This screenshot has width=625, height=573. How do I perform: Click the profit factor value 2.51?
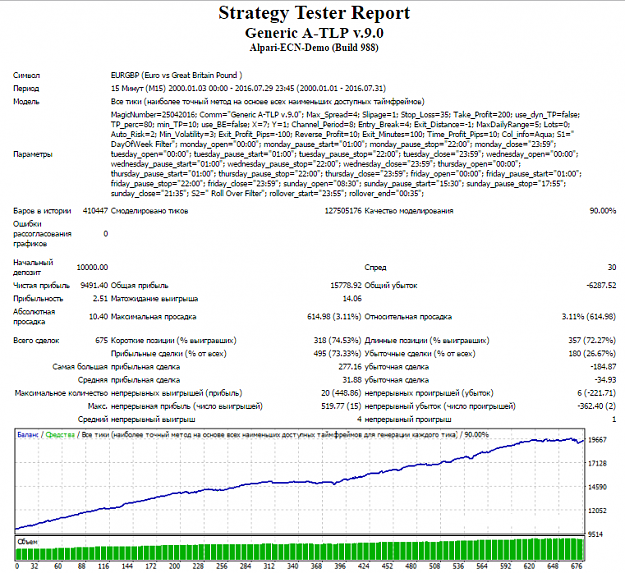tap(100, 298)
